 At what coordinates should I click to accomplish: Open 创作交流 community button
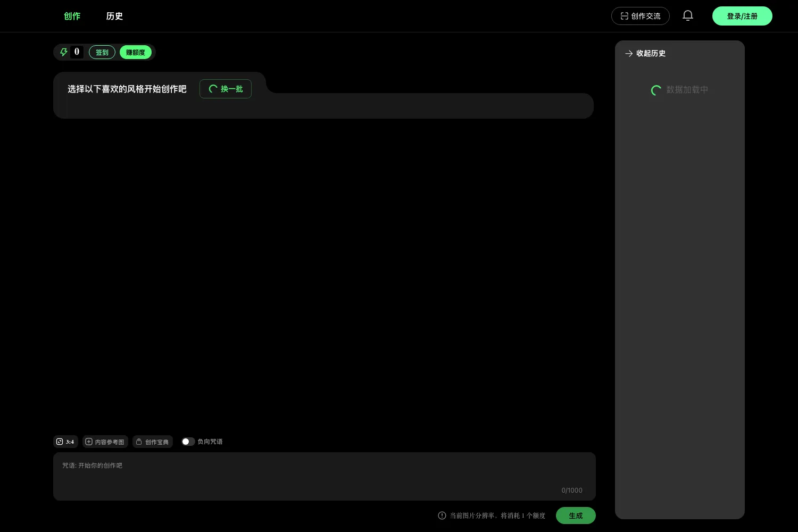(640, 16)
